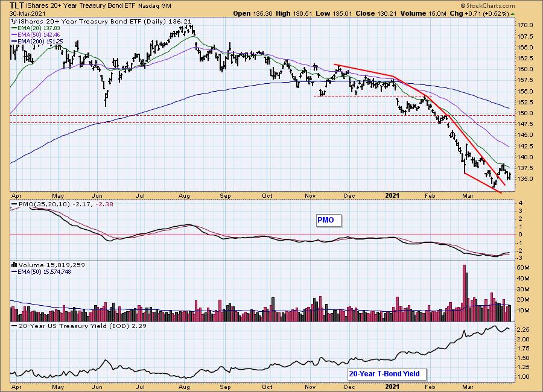Click the Volume 15,019,259 legend
This screenshot has width=543, height=392.
click(x=48, y=265)
